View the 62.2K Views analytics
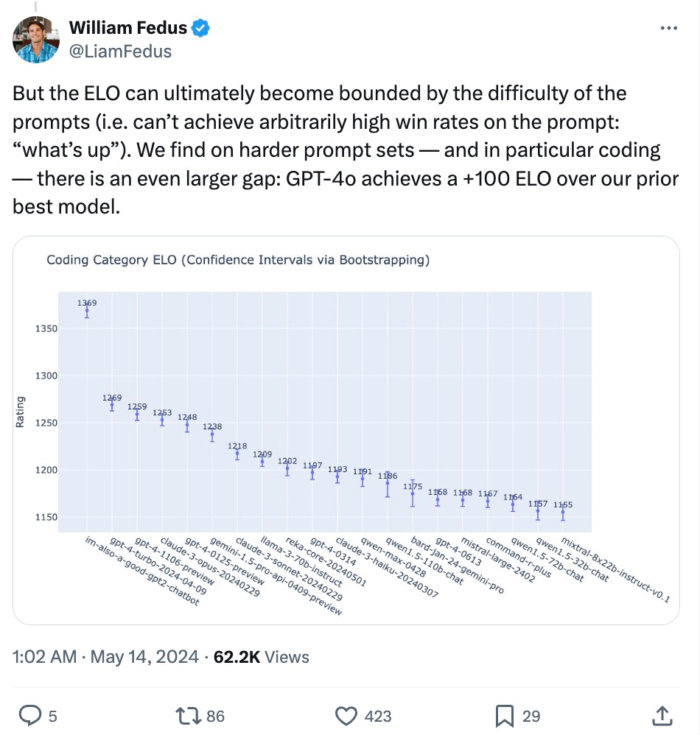700x735 pixels. pos(261,656)
